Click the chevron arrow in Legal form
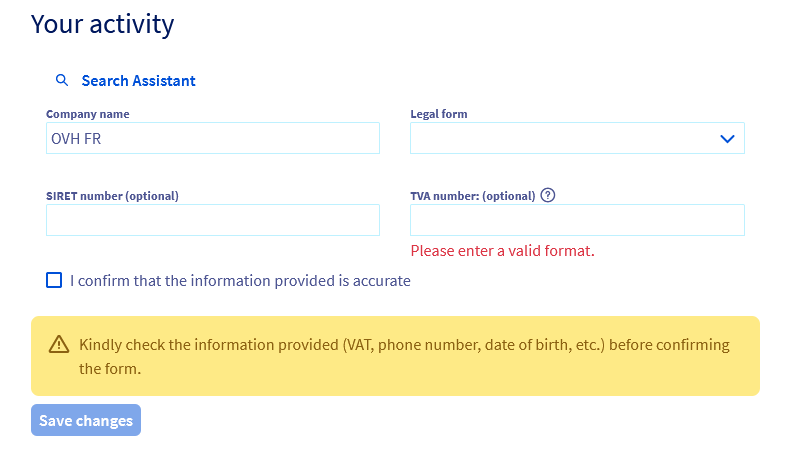The height and width of the screenshot is (468, 808). point(728,139)
